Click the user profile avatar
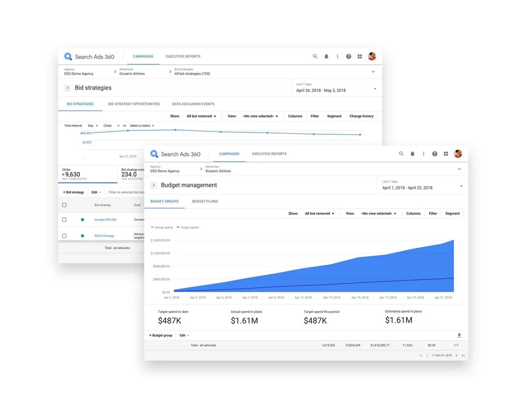Screen dimensions: 532x420 click(458, 153)
